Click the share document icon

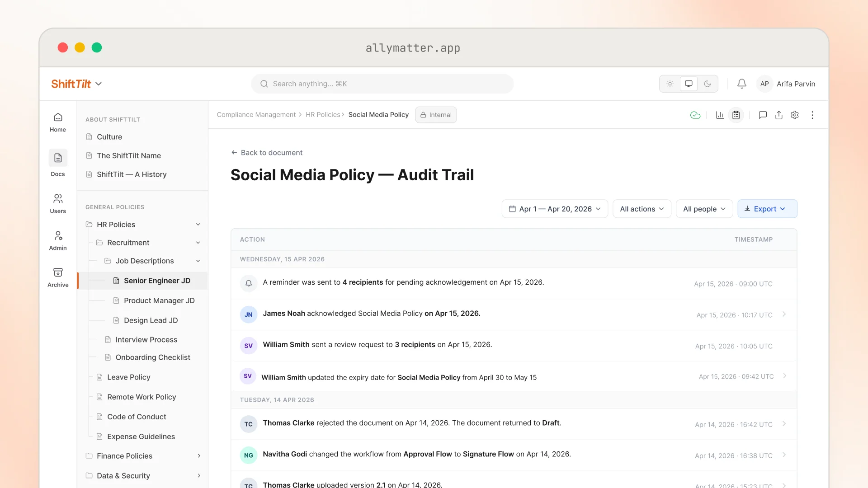click(x=778, y=115)
